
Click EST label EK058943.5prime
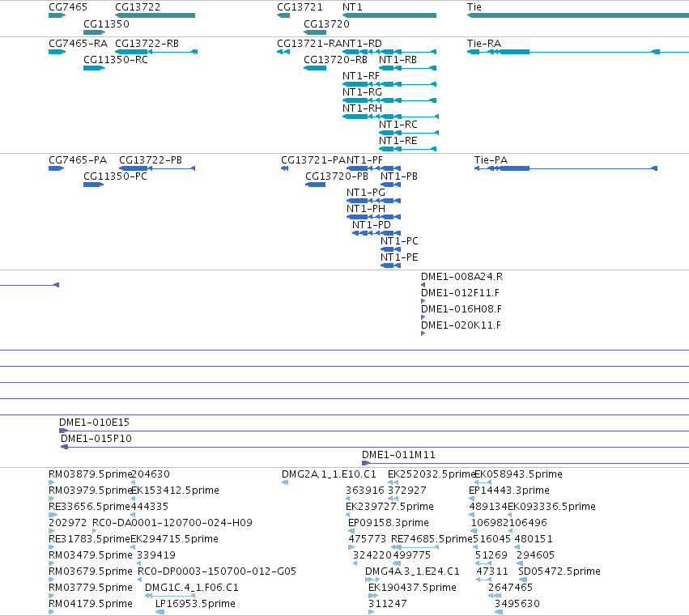[x=518, y=474]
